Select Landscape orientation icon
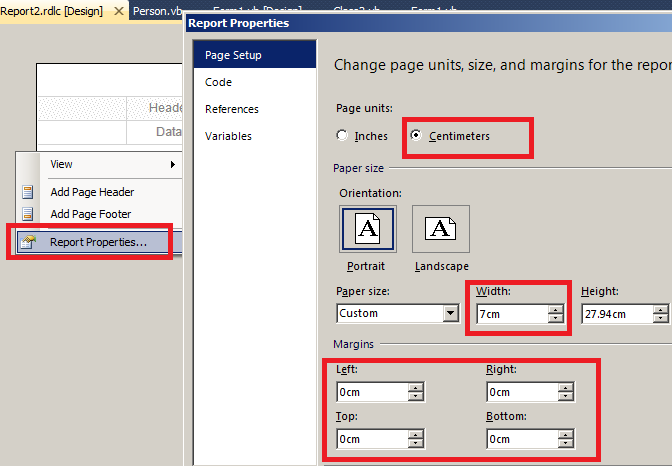This screenshot has width=672, height=466. point(441,229)
